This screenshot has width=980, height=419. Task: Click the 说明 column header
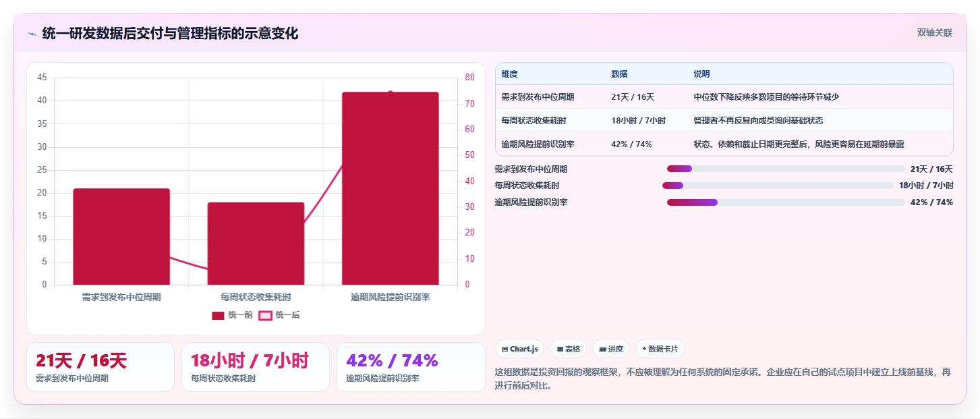pos(701,74)
